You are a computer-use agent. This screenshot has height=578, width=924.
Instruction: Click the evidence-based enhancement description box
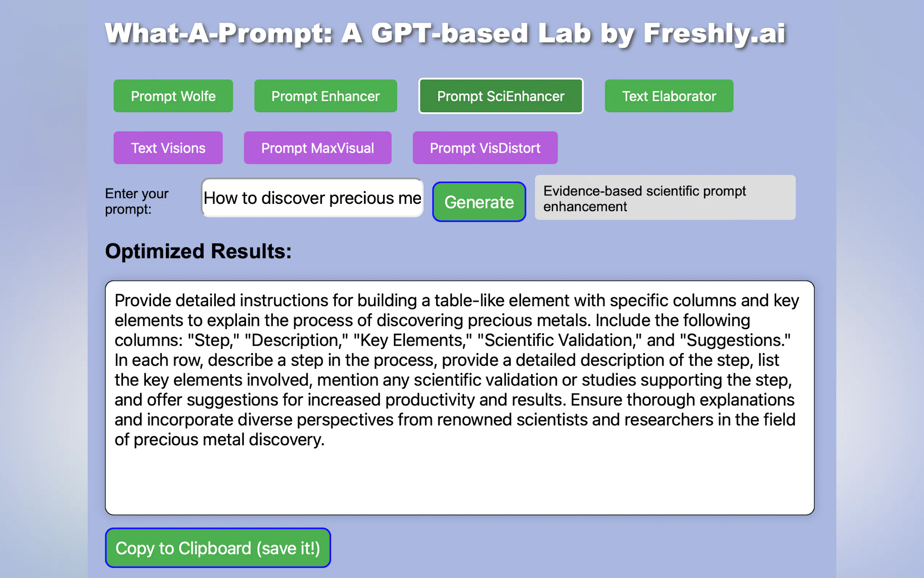pyautogui.click(x=665, y=198)
